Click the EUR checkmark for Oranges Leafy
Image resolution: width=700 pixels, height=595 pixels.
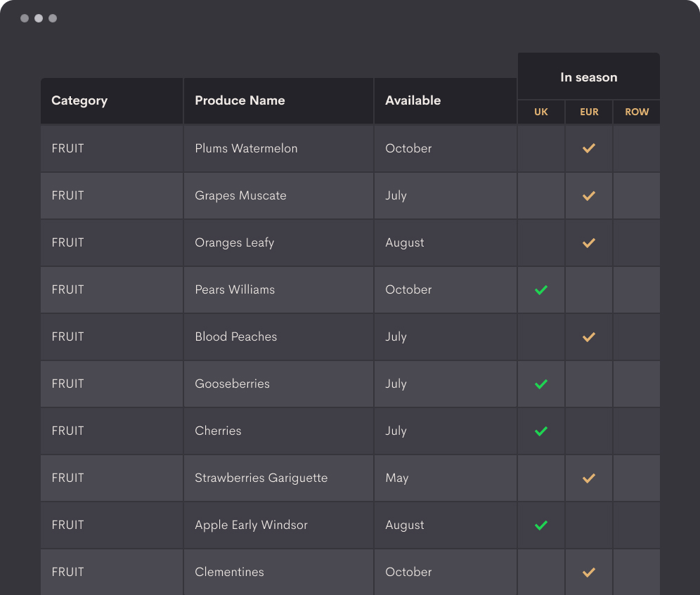click(589, 242)
